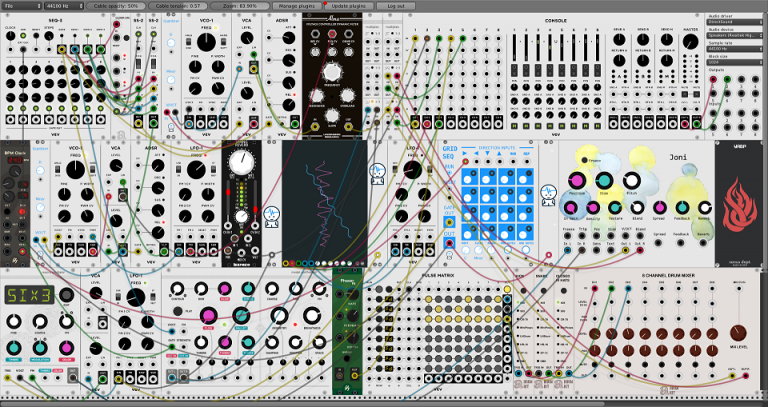Image resolution: width=768 pixels, height=407 pixels.
Task: Flip the HARD/SOFT switch on top-row VCO-1
Action: click(224, 43)
